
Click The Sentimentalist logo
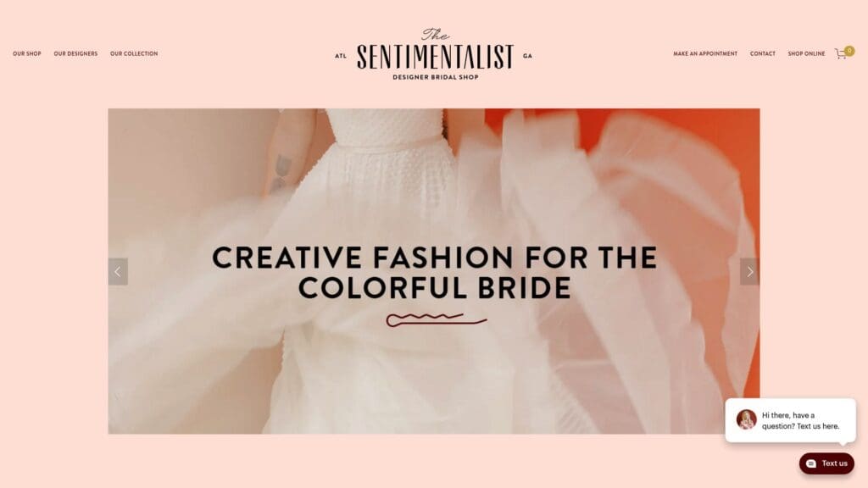click(x=435, y=53)
